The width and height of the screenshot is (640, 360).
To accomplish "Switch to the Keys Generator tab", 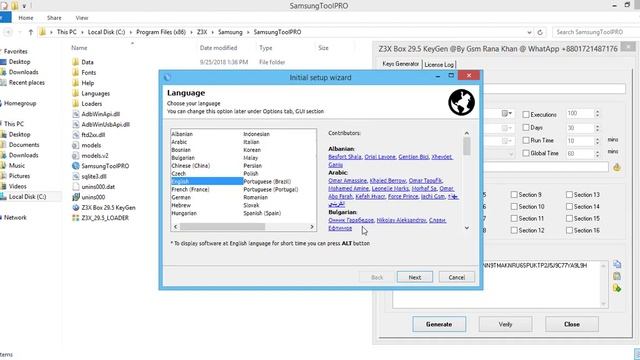I will tap(400, 64).
